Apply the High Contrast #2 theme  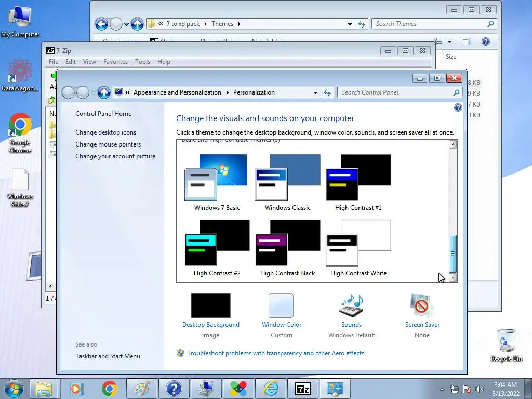coord(217,248)
